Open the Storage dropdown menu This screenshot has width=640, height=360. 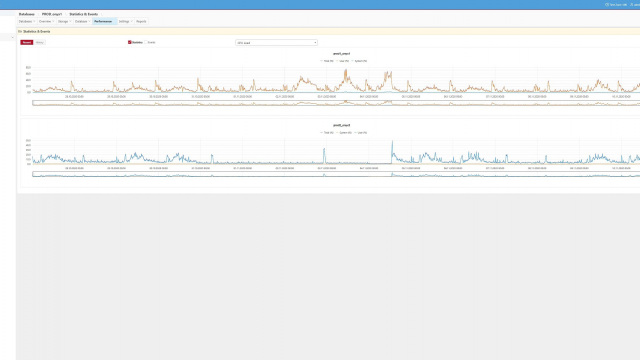pyautogui.click(x=64, y=21)
